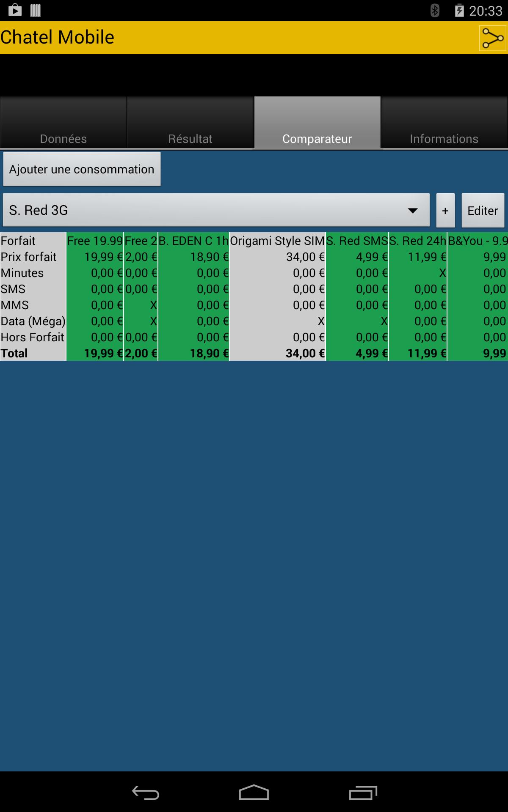This screenshot has width=508, height=812.
Task: Click the Chatel Mobile app title
Action: [57, 37]
